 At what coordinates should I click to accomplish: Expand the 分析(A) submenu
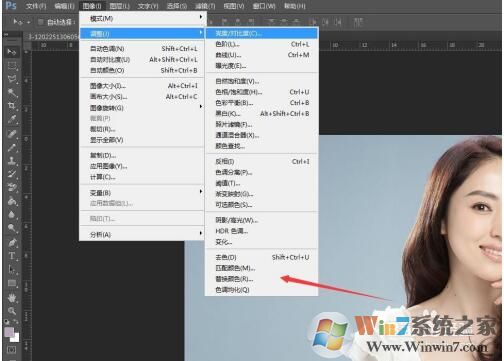[x=143, y=234]
